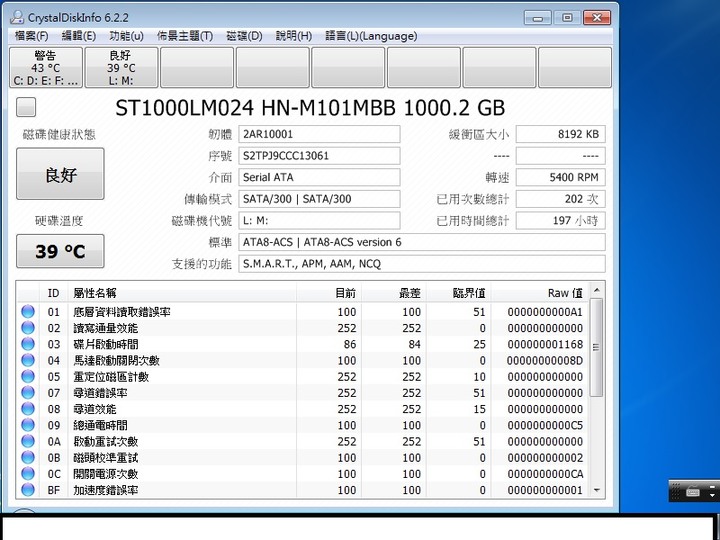Open the 功能(u) menu

[x=126, y=36]
